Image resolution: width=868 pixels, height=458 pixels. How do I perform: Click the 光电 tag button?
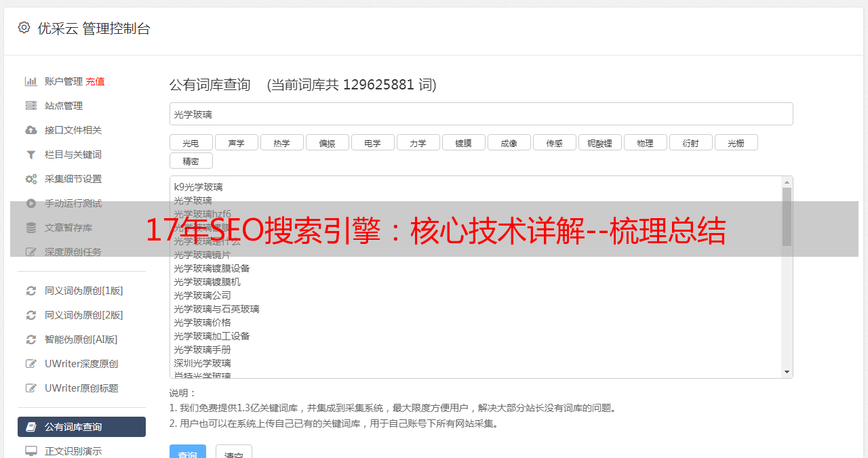(x=191, y=142)
